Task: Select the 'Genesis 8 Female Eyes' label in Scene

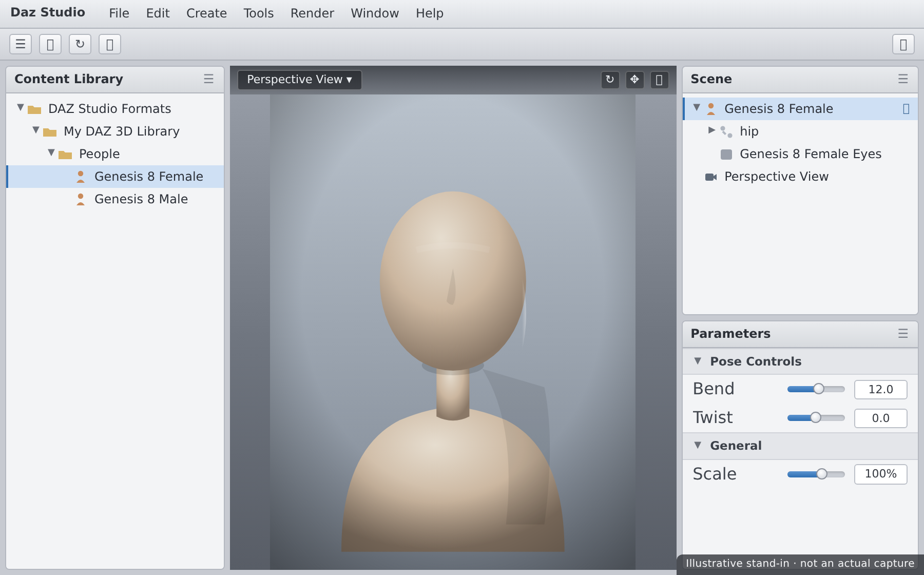Action: pos(811,154)
